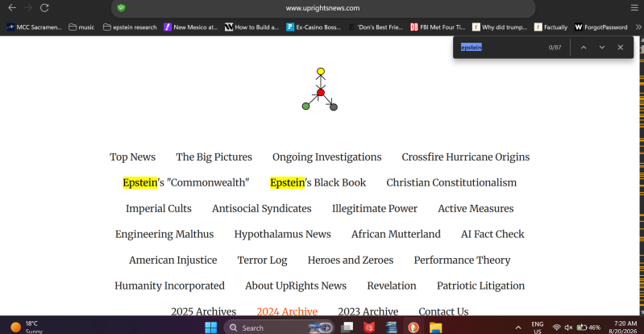This screenshot has height=334, width=644.
Task: Click the page vertical scrollbar
Action: [641, 175]
